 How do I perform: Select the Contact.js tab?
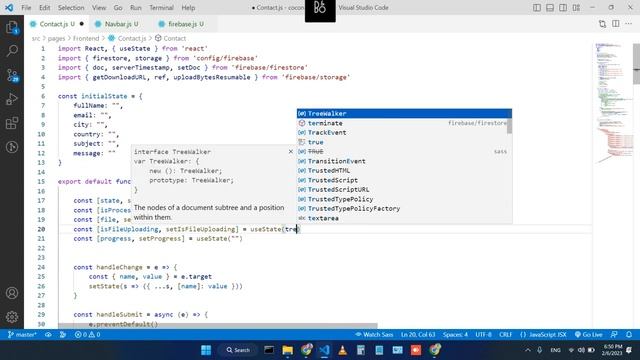click(57, 24)
